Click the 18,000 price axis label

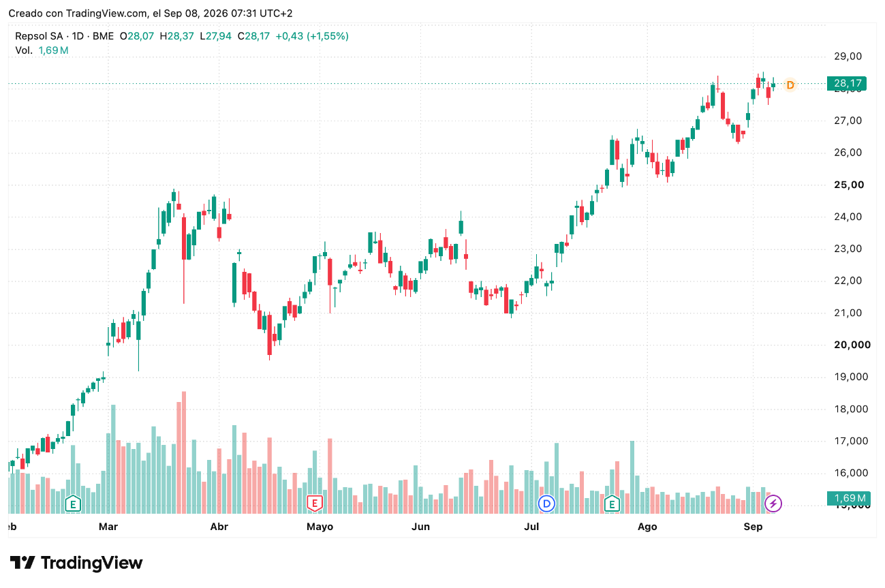pos(851,409)
